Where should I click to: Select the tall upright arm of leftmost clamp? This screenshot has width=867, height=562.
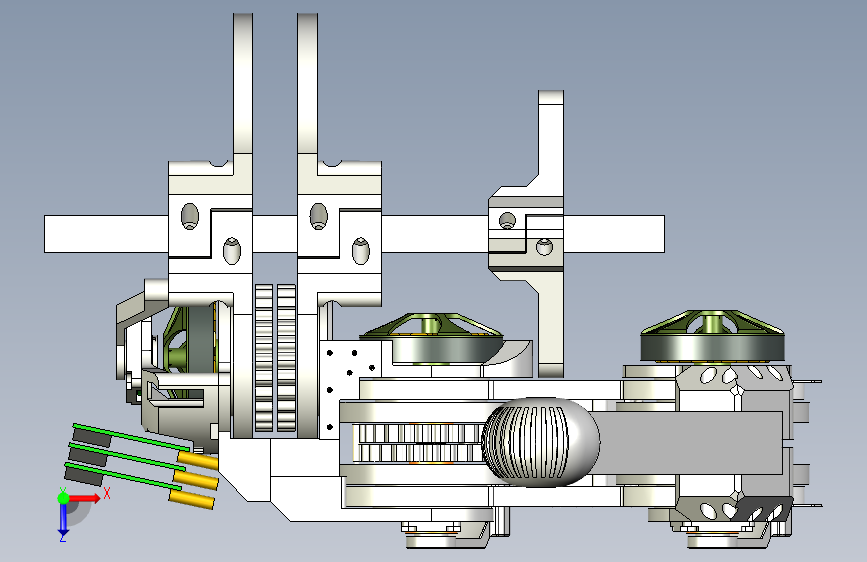[x=243, y=84]
